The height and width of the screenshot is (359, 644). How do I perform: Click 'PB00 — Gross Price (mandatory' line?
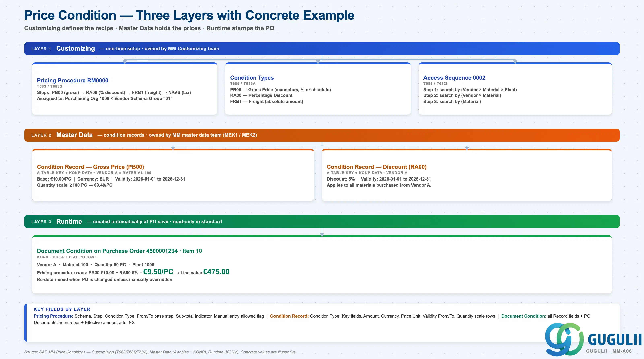[x=281, y=90]
